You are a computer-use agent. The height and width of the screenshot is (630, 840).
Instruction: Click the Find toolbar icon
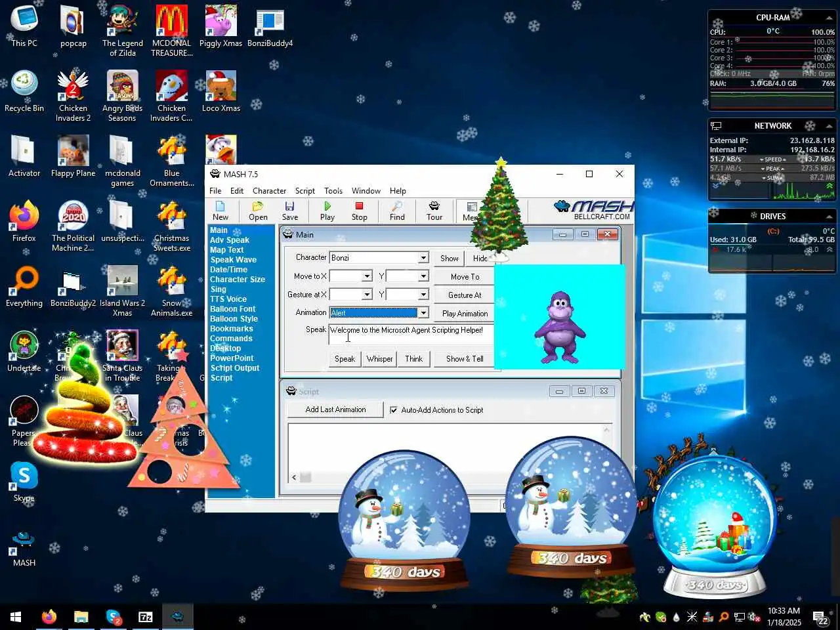(x=397, y=211)
